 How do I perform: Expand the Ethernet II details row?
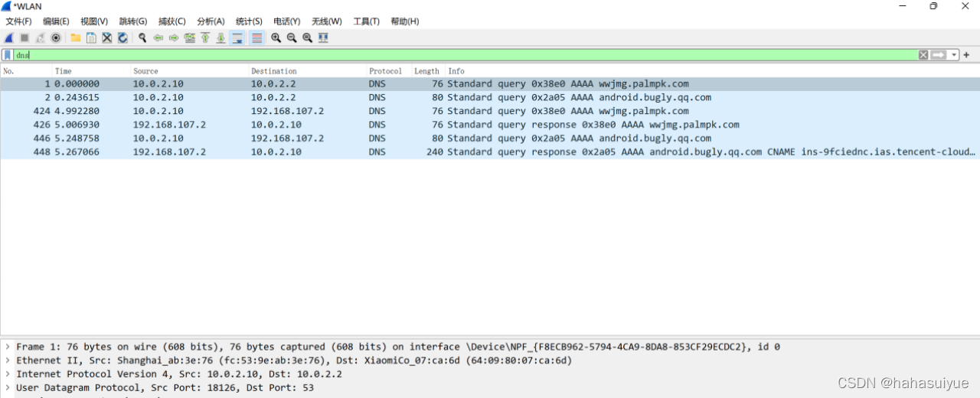coord(7,360)
